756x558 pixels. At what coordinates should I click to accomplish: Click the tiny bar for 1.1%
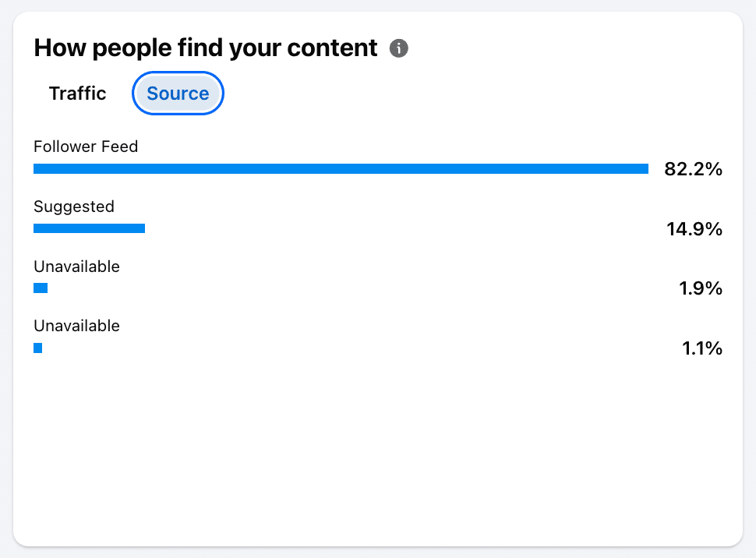[37, 348]
